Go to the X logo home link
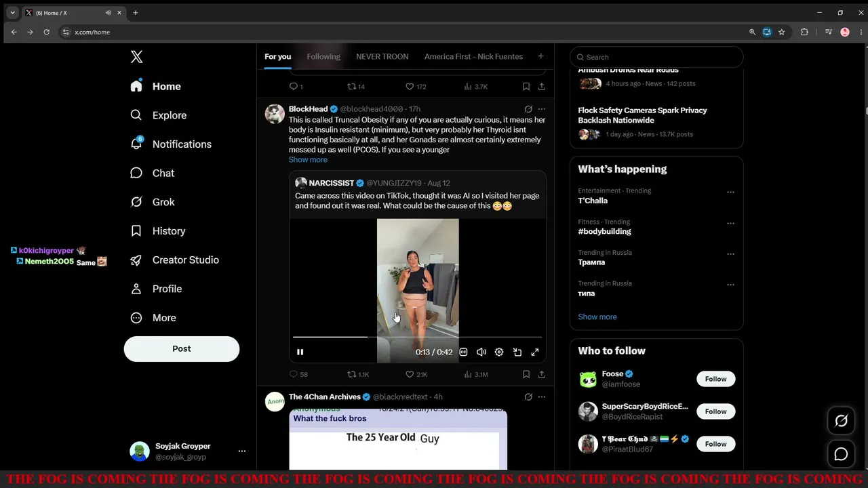Viewport: 868px width, 488px height. pyautogui.click(x=136, y=57)
